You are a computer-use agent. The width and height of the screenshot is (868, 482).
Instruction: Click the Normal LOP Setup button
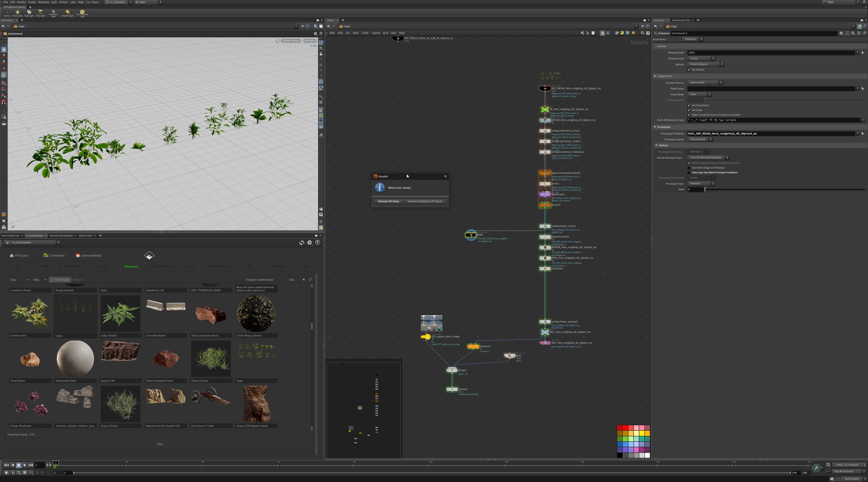389,201
